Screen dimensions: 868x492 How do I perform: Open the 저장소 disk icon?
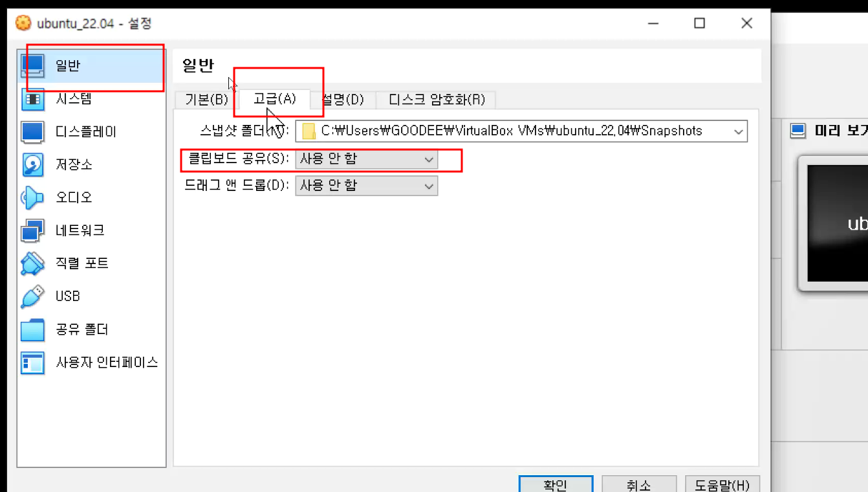coord(32,165)
